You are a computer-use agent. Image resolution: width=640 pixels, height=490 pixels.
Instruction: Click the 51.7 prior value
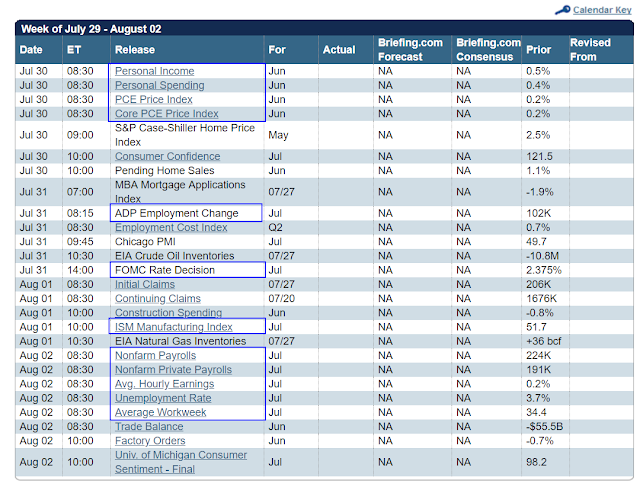(x=536, y=327)
